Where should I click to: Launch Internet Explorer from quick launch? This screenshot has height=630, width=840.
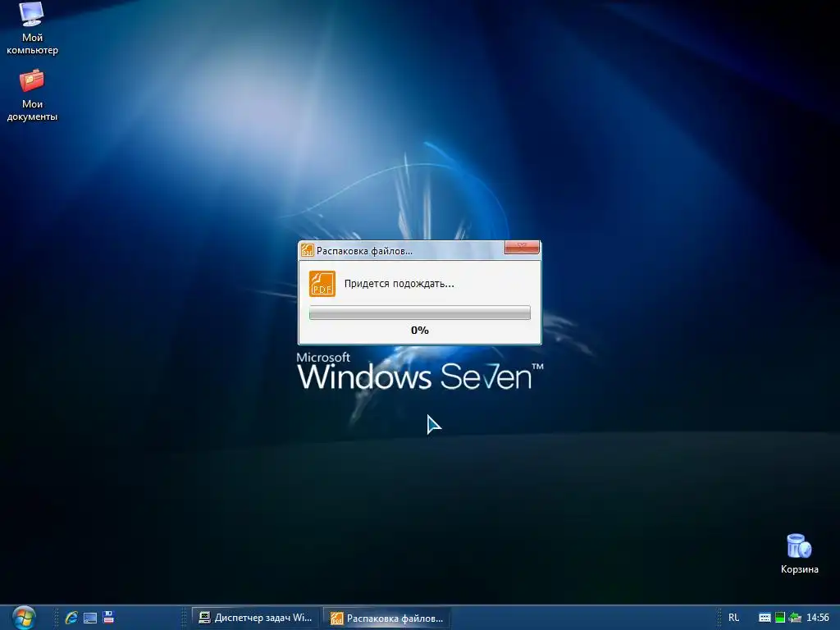71,618
